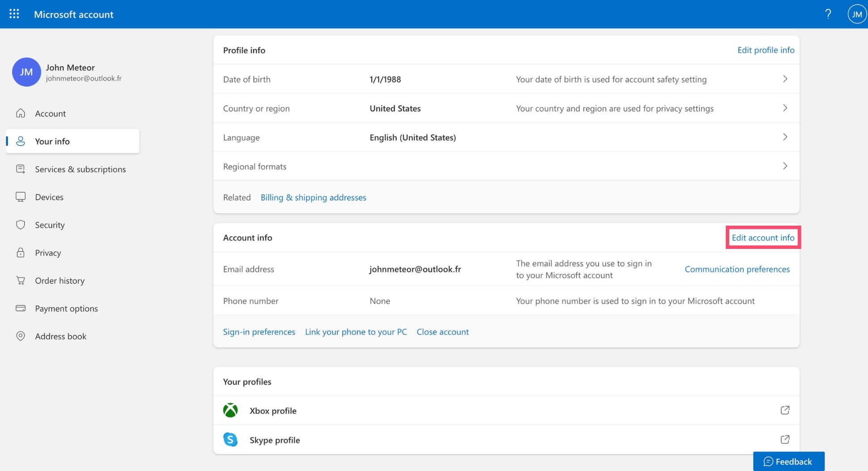Image resolution: width=868 pixels, height=471 pixels.
Task: Click Close account link
Action: pos(443,332)
